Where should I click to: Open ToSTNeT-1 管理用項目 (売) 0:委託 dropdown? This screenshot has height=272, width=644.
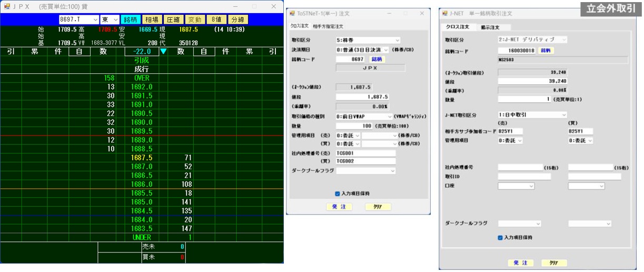click(348, 135)
